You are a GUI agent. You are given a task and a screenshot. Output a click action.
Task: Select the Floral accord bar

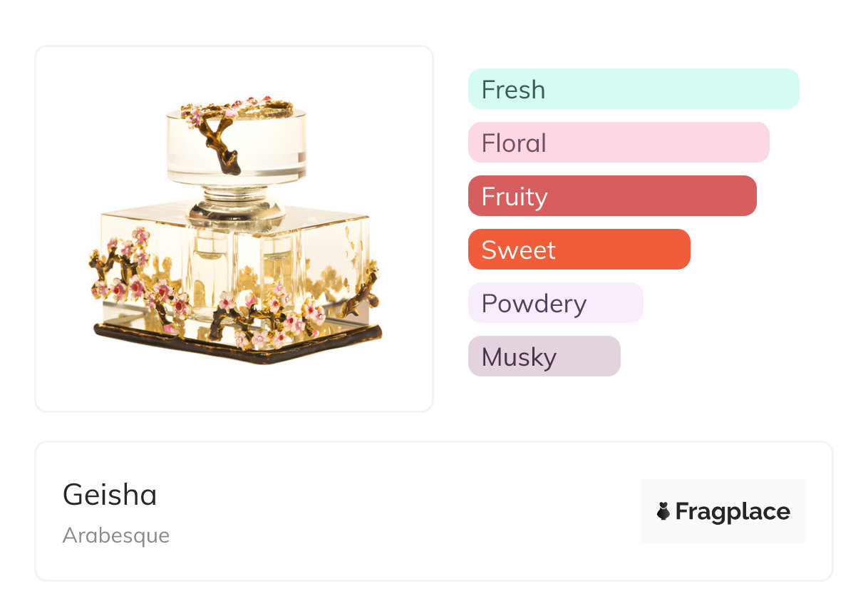pyautogui.click(x=619, y=143)
